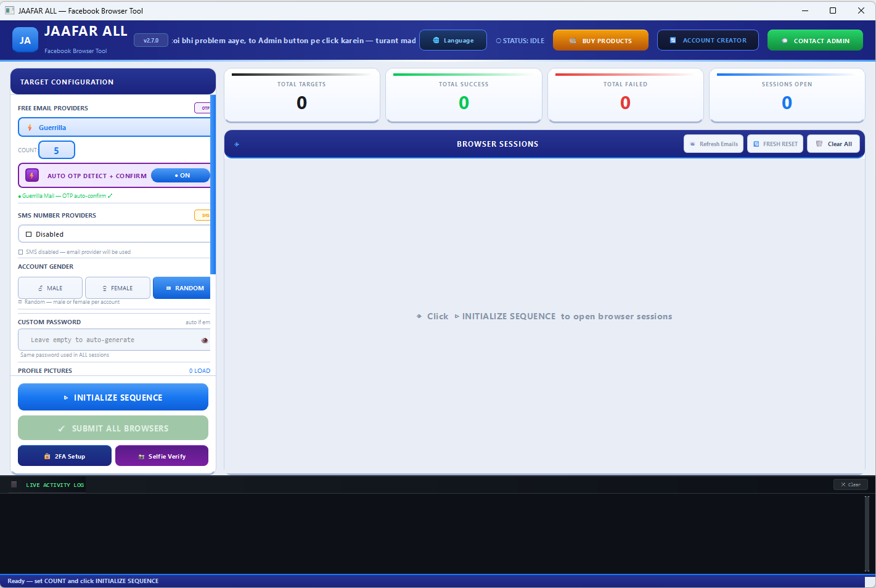The image size is (876, 588).
Task: Click the PROFILE PICTURES label
Action: (x=45, y=371)
